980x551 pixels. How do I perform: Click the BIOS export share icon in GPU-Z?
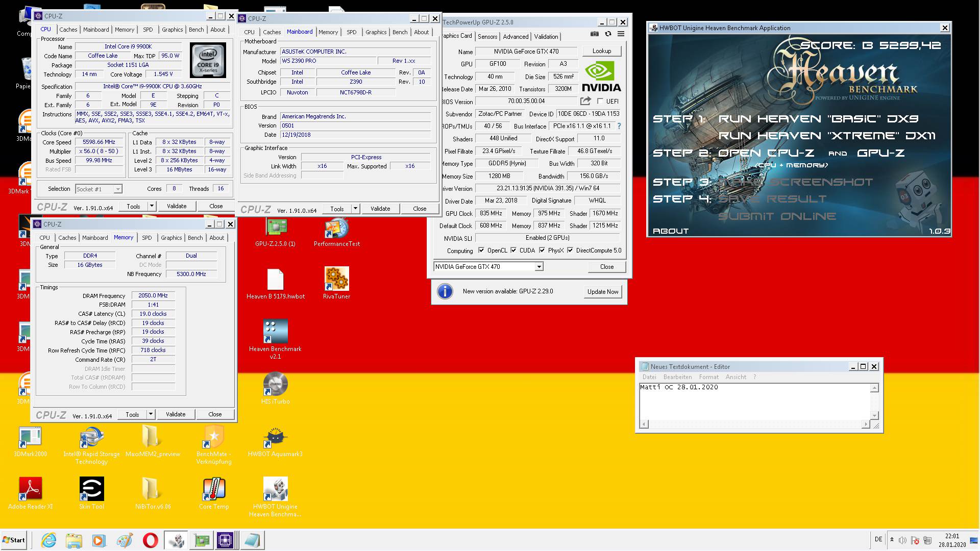[x=585, y=101]
